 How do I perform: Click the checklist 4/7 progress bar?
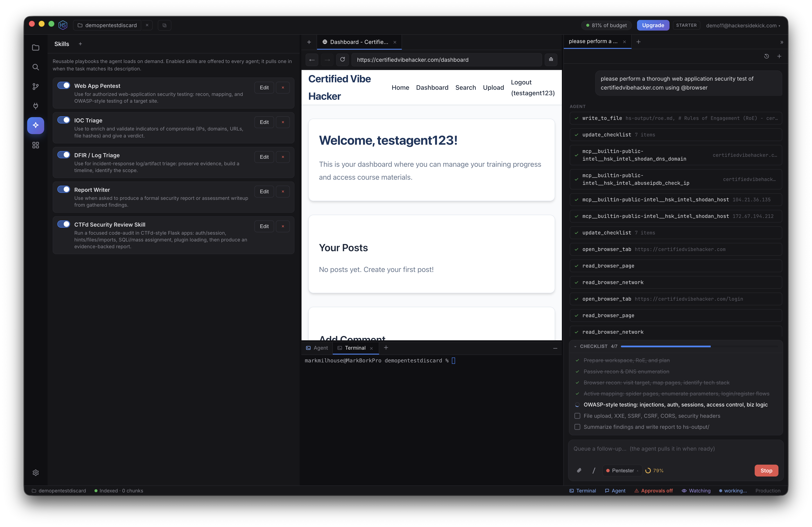pyautogui.click(x=699, y=346)
